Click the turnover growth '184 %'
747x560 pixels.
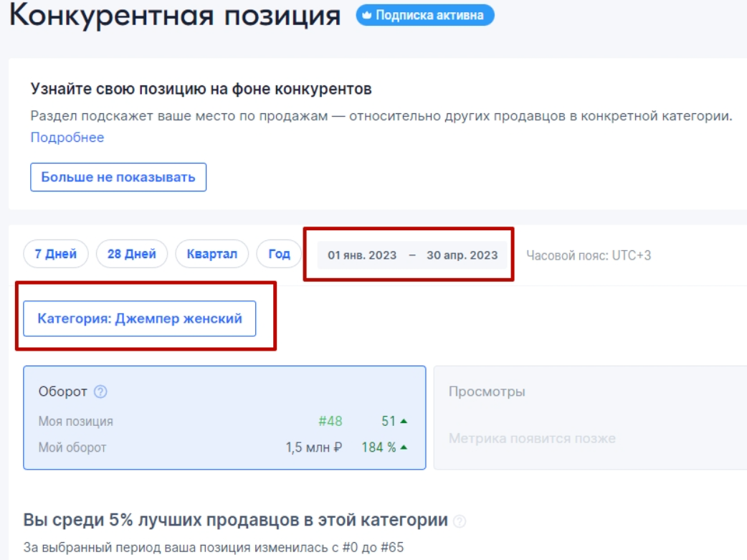379,447
